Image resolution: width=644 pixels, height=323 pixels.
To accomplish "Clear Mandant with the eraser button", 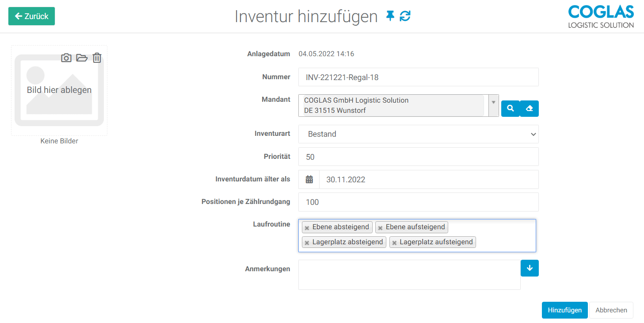I will (529, 108).
